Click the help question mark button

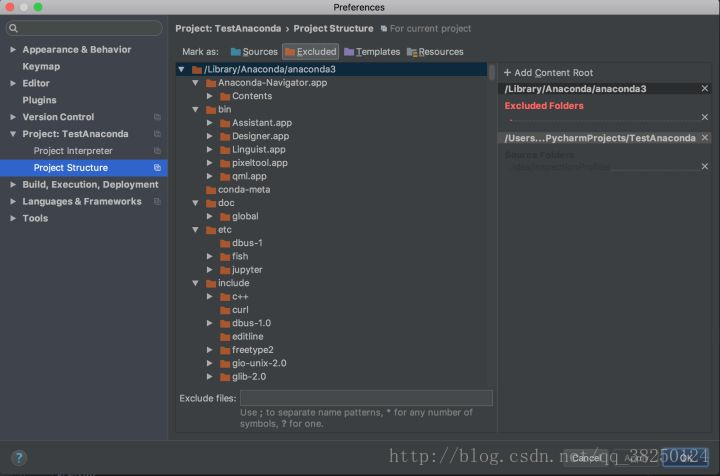pyautogui.click(x=19, y=458)
